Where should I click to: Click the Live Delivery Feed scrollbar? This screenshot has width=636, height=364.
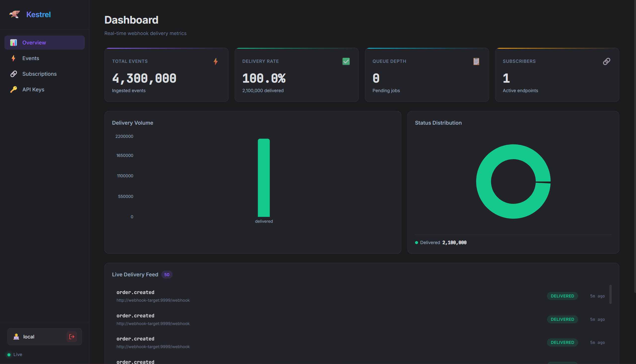[610, 294]
